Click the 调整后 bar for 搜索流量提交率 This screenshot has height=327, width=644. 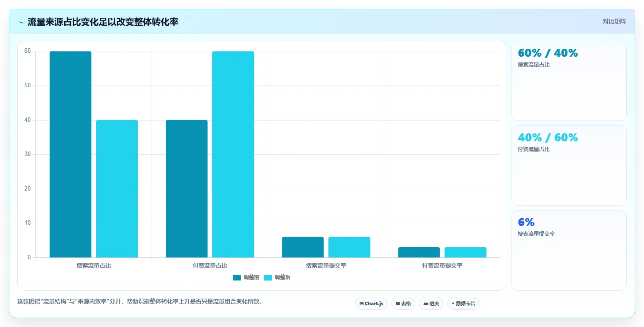tap(349, 247)
